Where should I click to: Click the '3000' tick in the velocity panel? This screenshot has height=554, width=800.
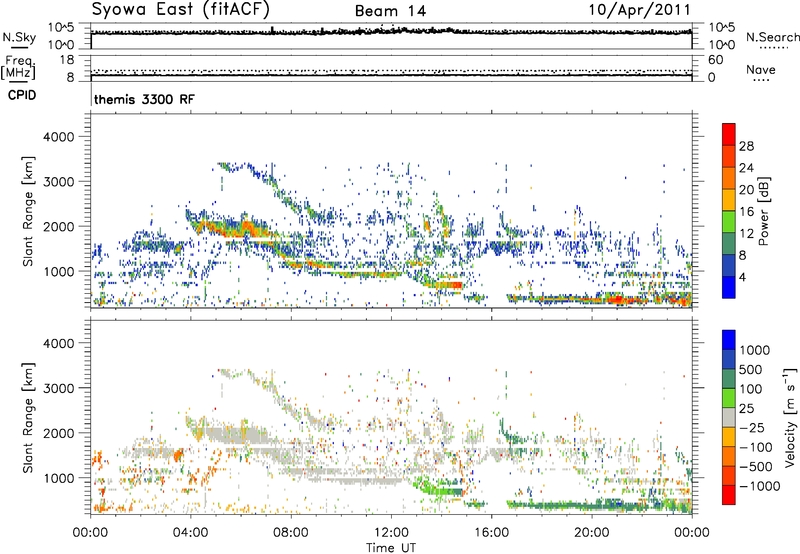pyautogui.click(x=59, y=388)
